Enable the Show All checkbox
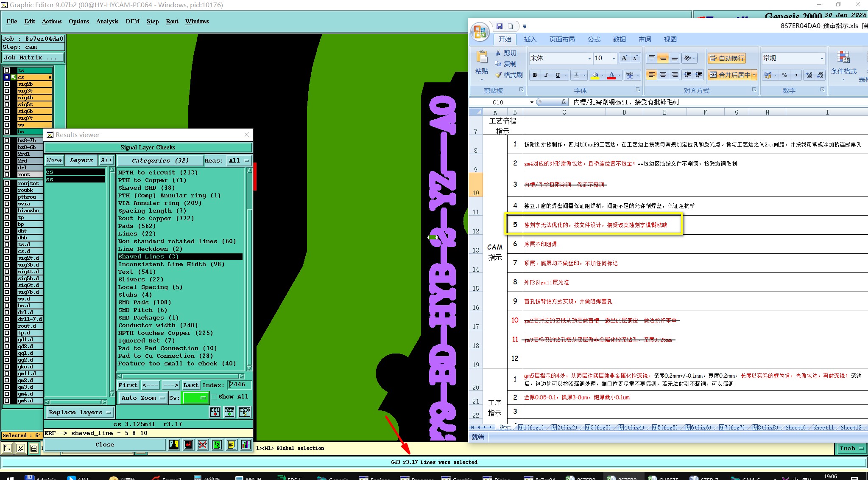Screen dimensions: 868x480 click(x=215, y=397)
